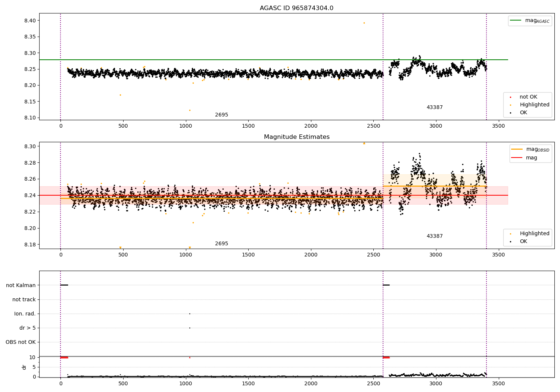
Task: Click the 3500 x-tick label under bottom panel
Action: coord(498,383)
